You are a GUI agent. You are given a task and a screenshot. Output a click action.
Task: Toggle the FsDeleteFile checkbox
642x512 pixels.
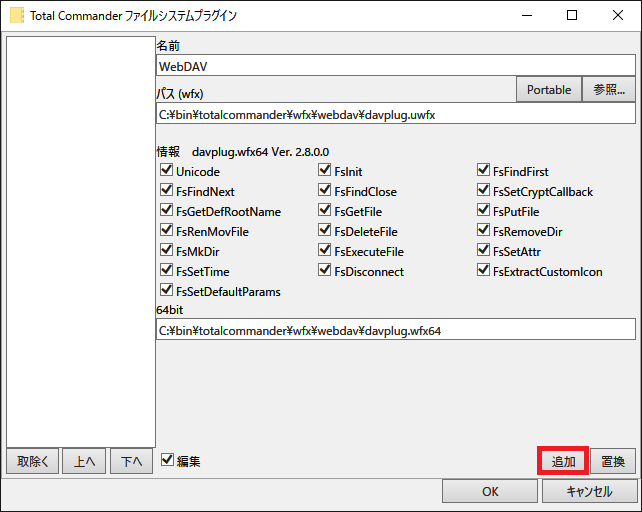pyautogui.click(x=325, y=230)
